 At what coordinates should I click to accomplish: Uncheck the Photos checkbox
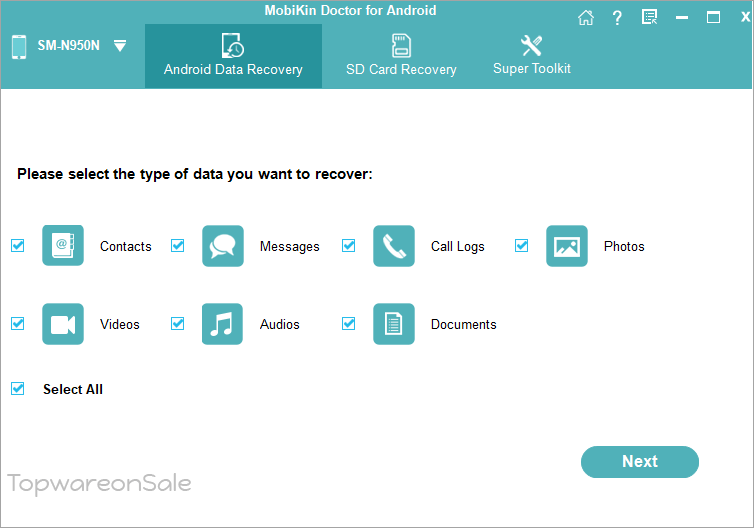522,246
